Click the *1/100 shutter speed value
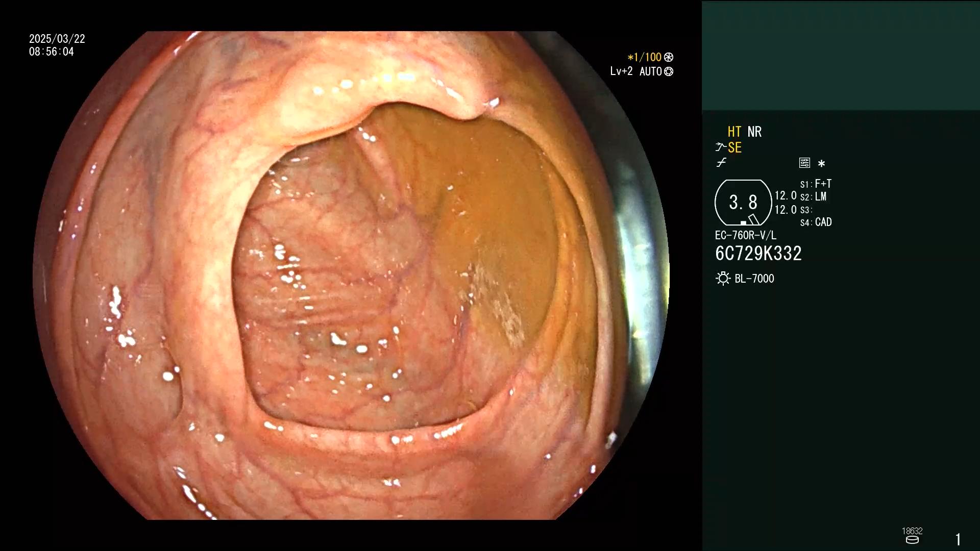Screen dimensions: 980x551 645,57
